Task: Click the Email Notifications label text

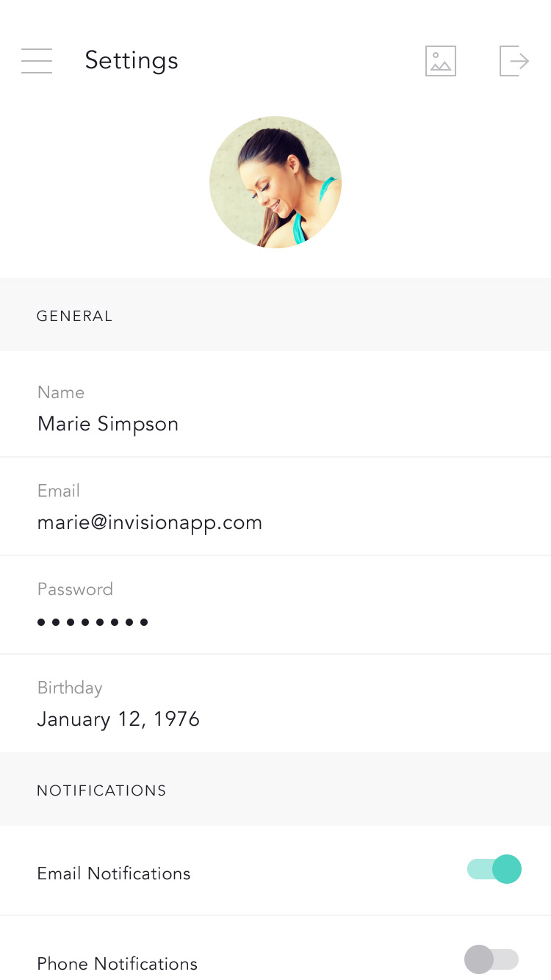Action: click(x=114, y=873)
